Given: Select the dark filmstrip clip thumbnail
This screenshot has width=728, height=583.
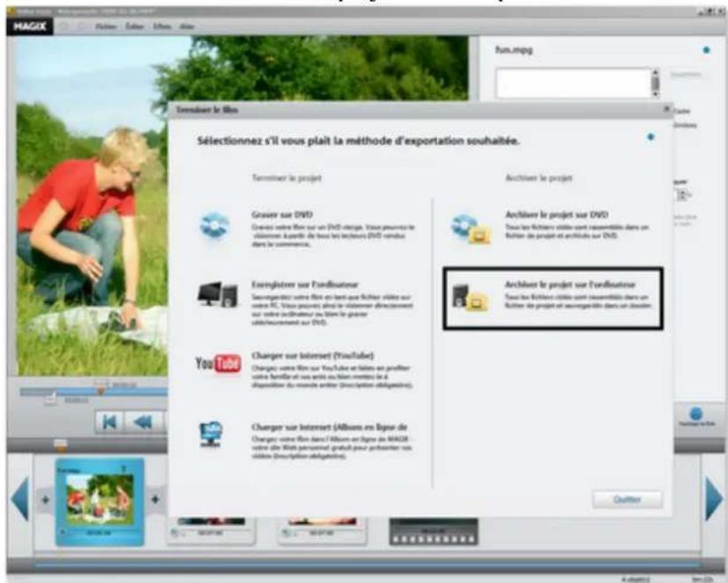Looking at the screenshot, I should click(434, 532).
